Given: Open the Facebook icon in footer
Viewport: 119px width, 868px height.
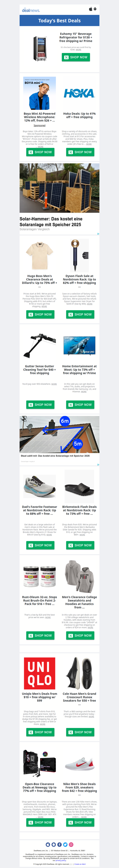Looking at the screenshot, I should tap(59, 844).
